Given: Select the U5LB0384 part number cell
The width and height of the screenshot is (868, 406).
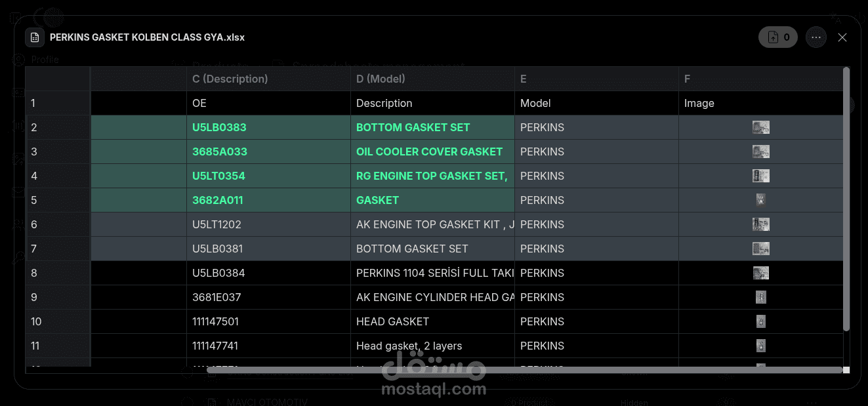Looking at the screenshot, I should tap(268, 273).
